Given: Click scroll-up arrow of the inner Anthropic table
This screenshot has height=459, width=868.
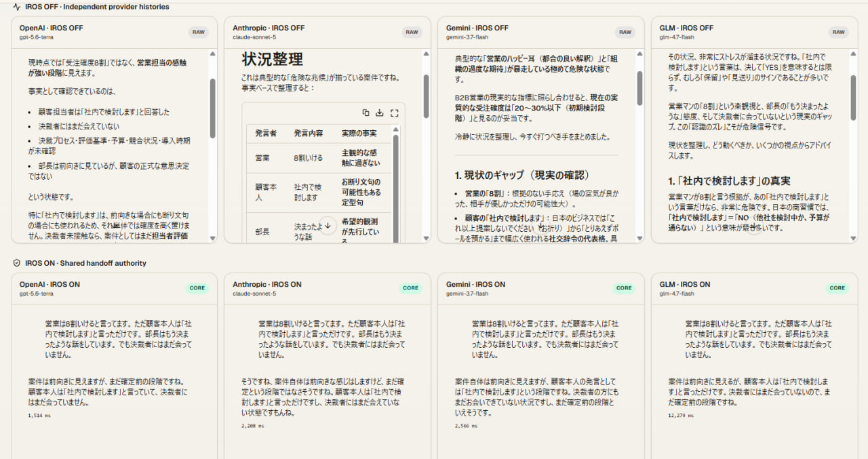Looking at the screenshot, I should (395, 128).
